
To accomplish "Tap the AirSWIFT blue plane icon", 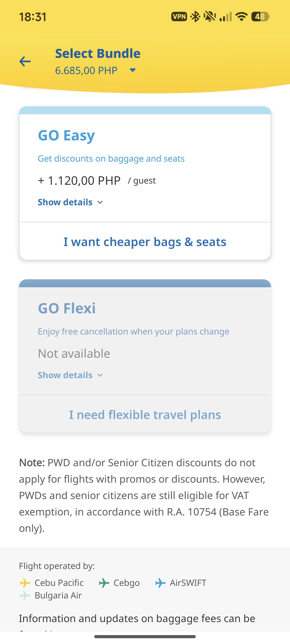I will point(160,583).
